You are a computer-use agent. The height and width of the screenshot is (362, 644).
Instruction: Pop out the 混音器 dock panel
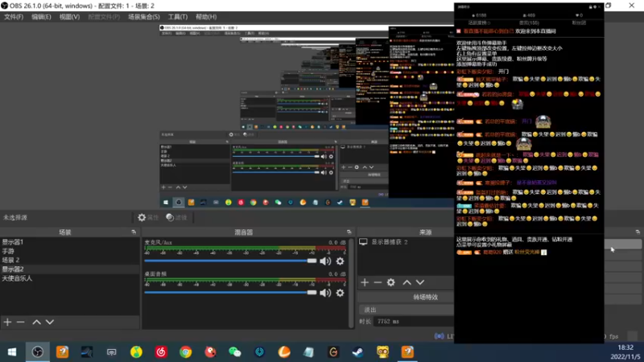coord(349,232)
